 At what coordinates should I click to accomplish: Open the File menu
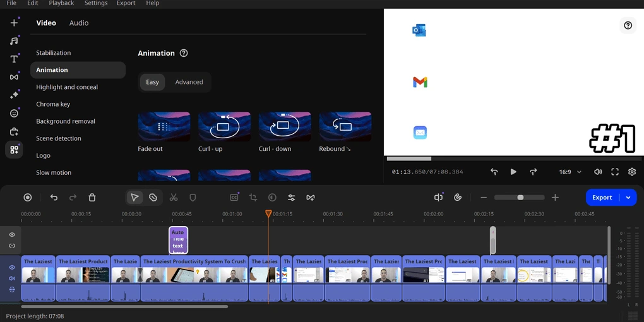tap(11, 3)
